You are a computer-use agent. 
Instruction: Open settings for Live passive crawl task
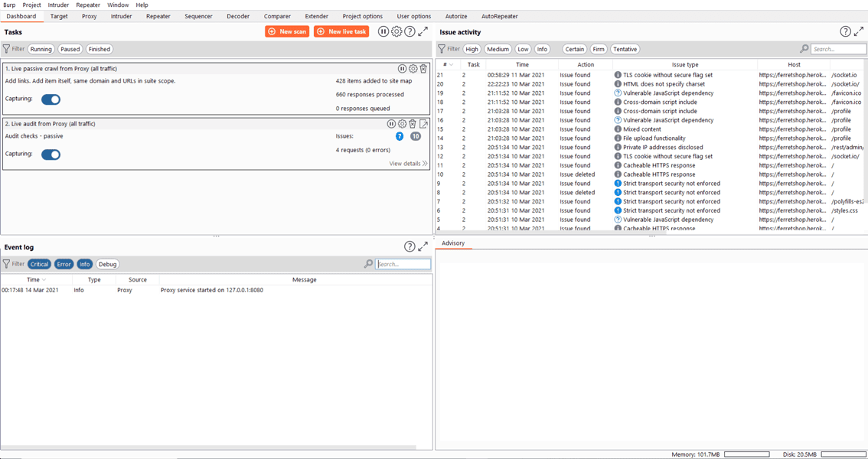(413, 69)
